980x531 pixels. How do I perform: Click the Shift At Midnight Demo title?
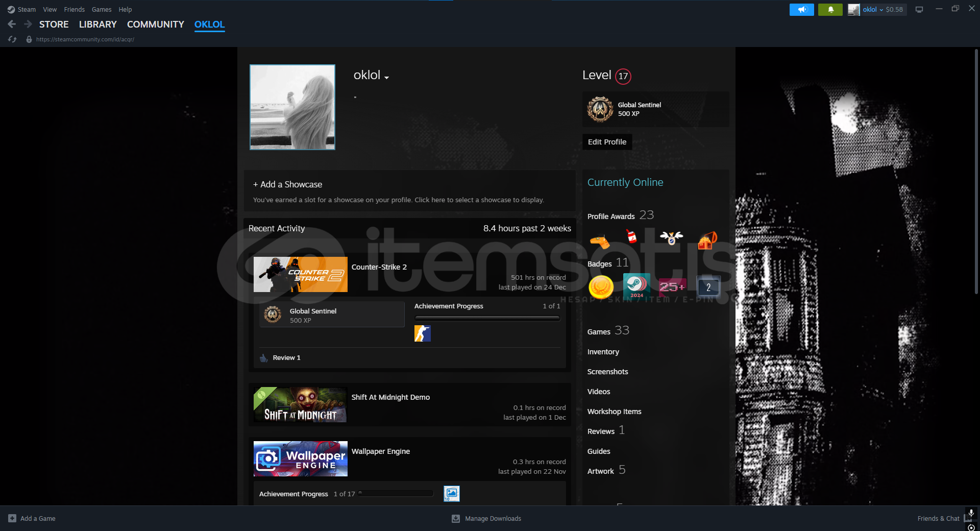390,397
